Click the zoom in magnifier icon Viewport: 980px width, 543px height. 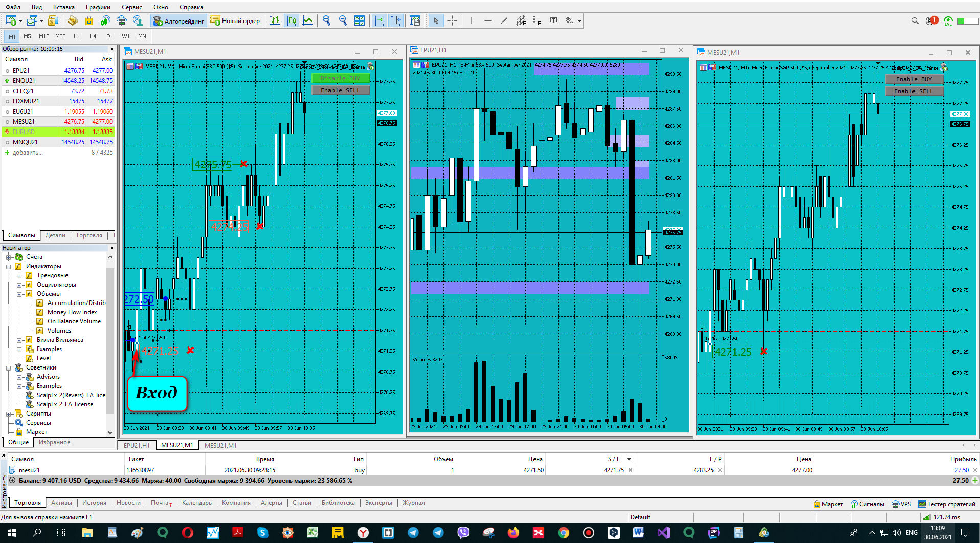coord(326,21)
